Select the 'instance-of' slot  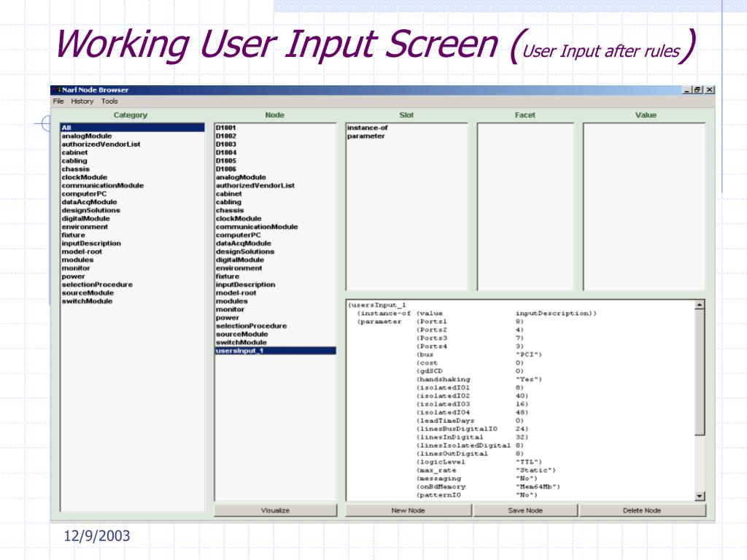click(x=368, y=128)
